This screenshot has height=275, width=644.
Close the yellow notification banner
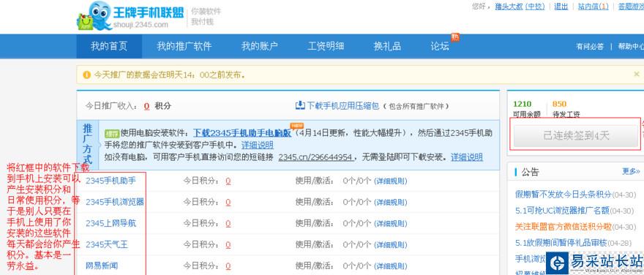(636, 75)
